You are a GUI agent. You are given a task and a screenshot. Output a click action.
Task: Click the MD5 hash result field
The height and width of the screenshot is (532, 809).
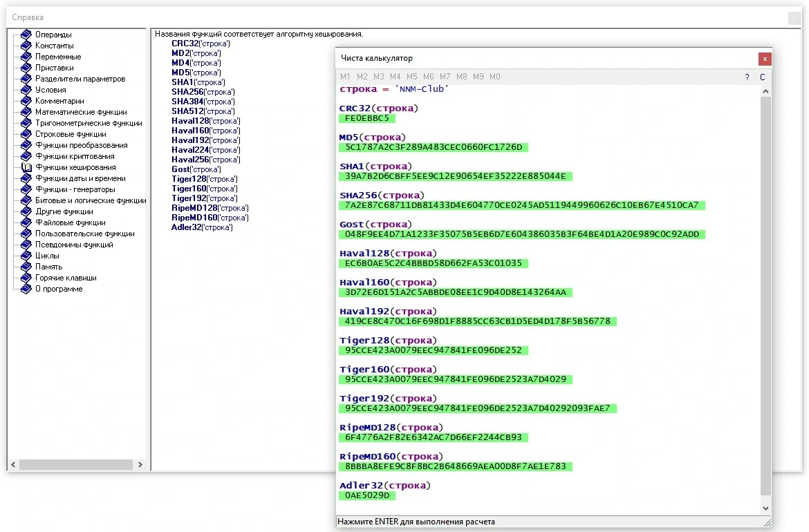tap(434, 147)
